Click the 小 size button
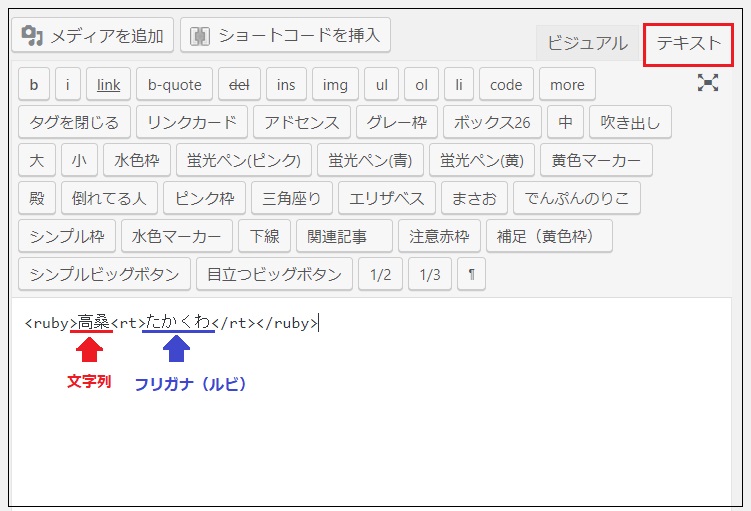 coord(79,160)
